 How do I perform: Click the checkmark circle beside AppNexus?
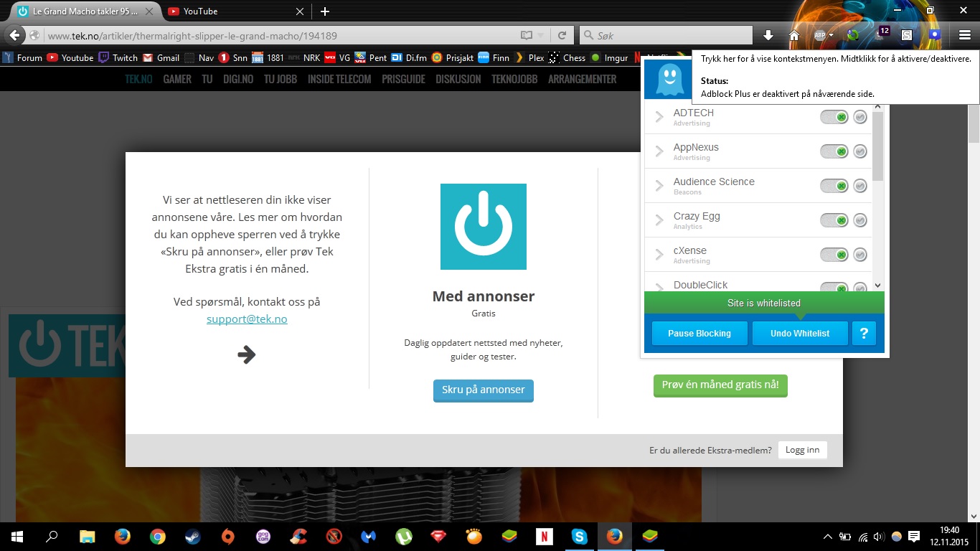click(860, 151)
